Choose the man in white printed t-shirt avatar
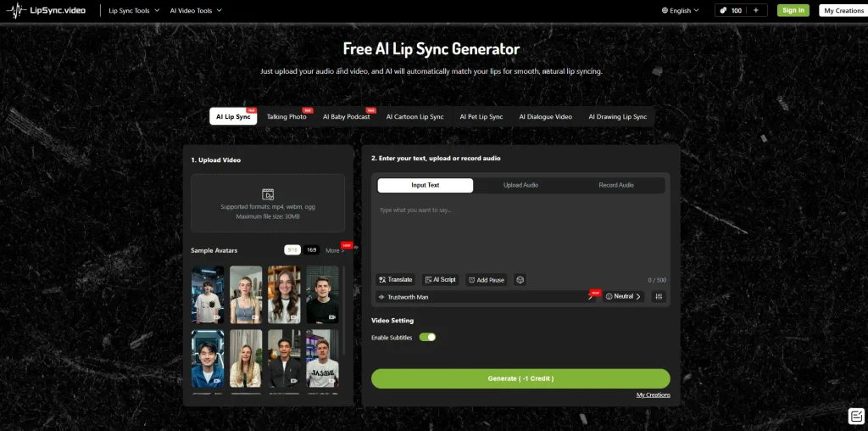Image resolution: width=868 pixels, height=431 pixels. (322, 358)
